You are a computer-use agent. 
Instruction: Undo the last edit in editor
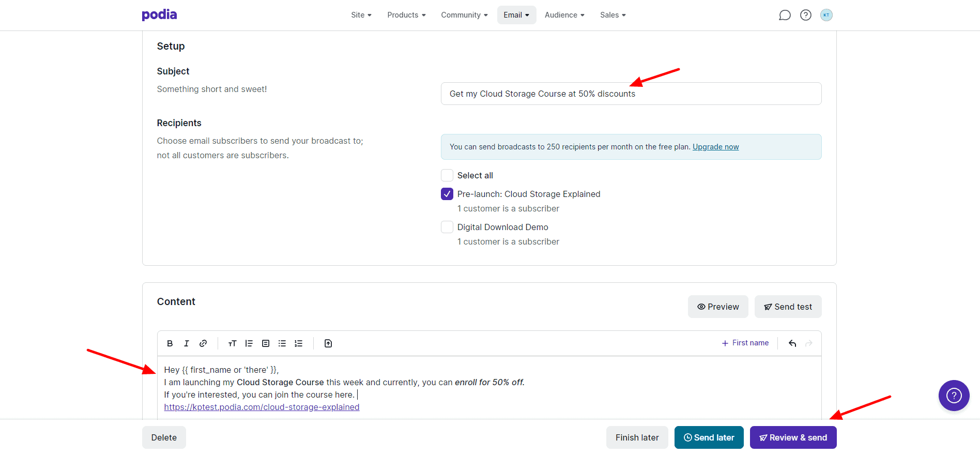(792, 343)
